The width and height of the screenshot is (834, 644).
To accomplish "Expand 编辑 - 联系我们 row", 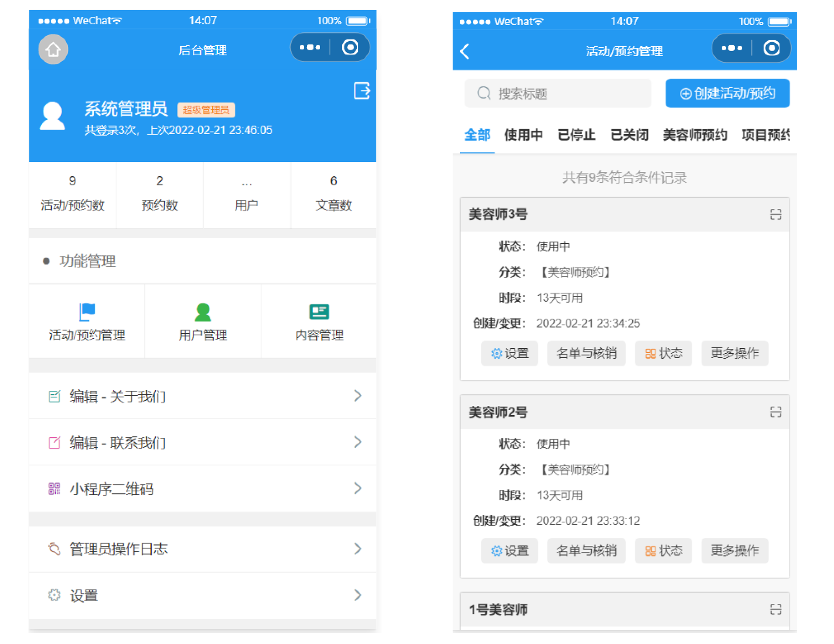I will click(357, 442).
